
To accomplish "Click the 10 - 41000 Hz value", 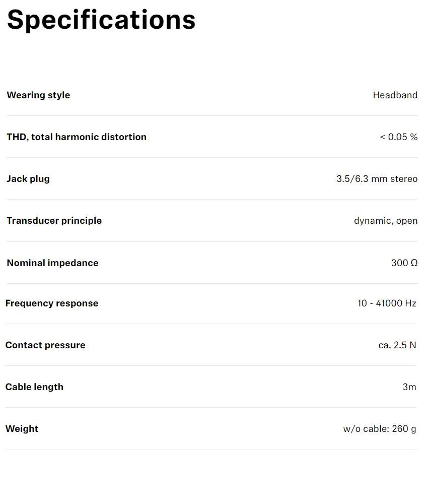I will coord(387,303).
